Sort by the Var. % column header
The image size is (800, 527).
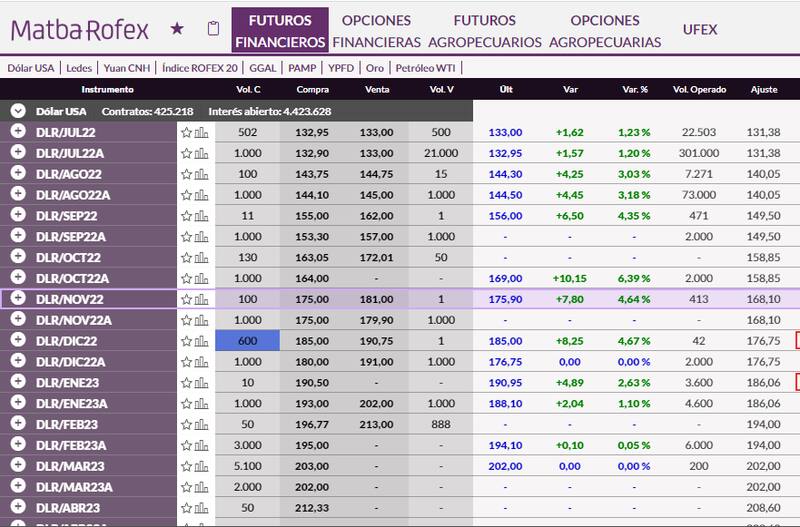pos(636,90)
